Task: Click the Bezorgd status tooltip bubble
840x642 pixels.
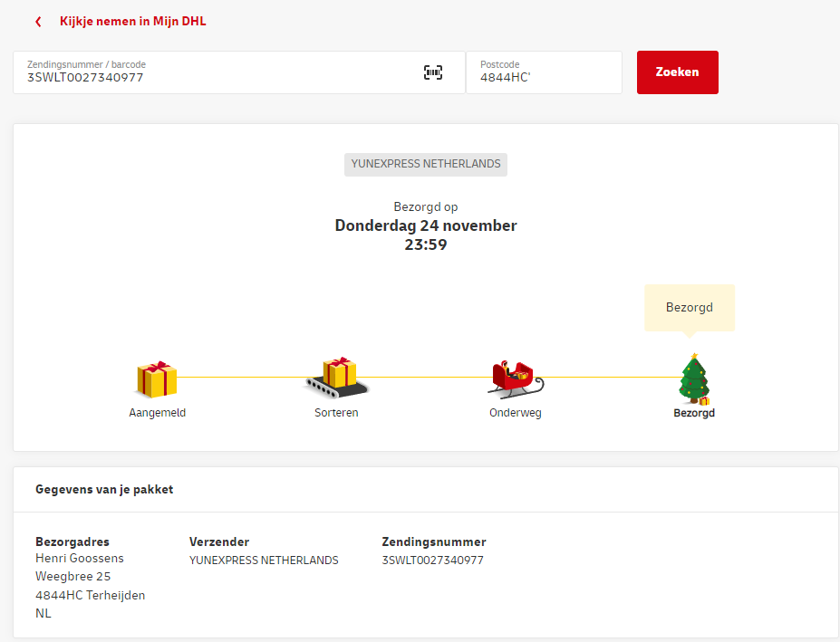Action: tap(689, 308)
